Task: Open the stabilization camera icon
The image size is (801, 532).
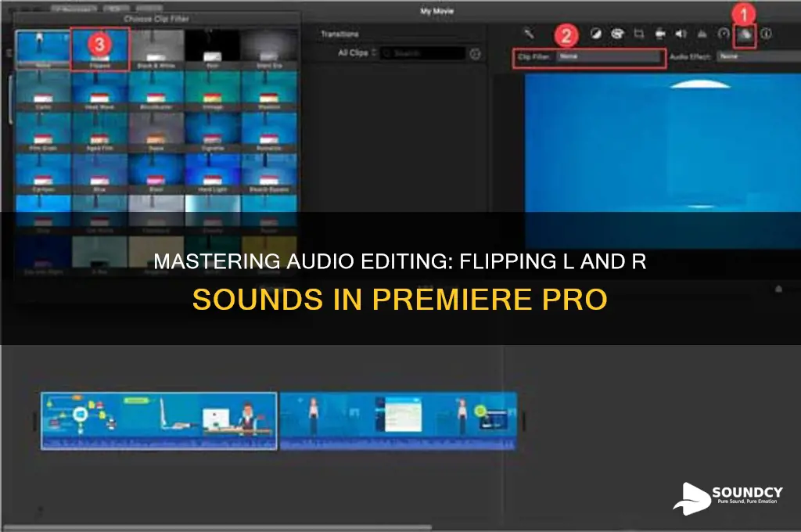Action: point(660,34)
